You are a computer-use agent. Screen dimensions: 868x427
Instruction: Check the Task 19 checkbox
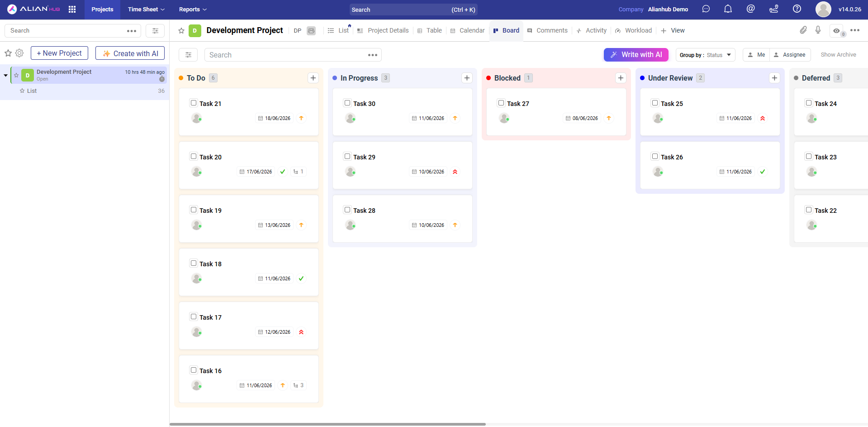click(x=194, y=210)
